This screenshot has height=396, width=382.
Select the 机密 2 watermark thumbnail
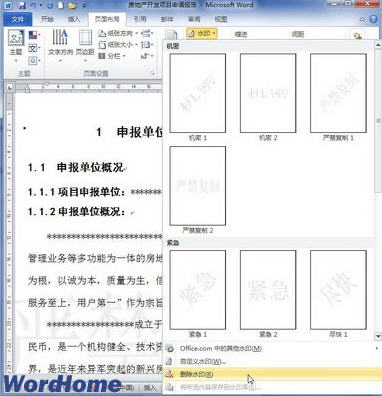(x=268, y=93)
